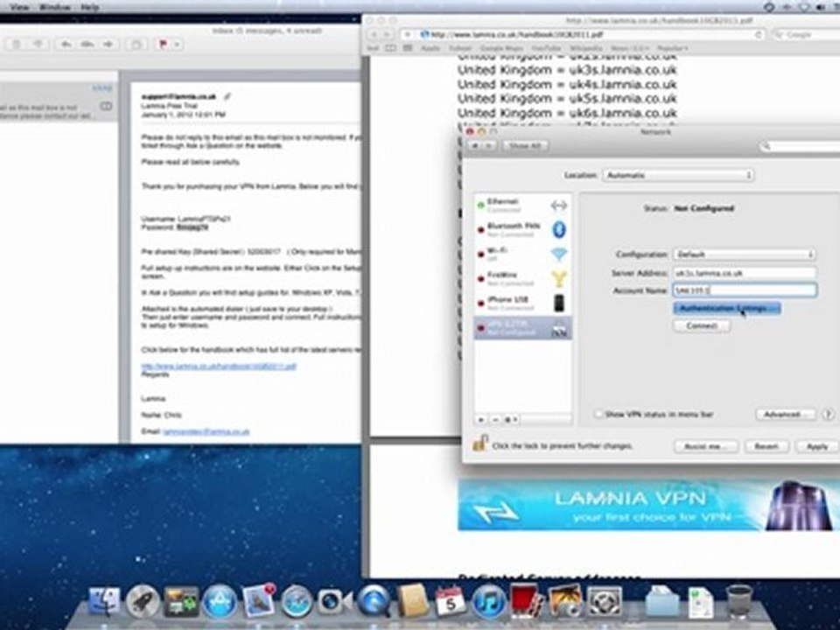Open the Documents folder stack in Dock
840x630 pixels.
pos(662,601)
